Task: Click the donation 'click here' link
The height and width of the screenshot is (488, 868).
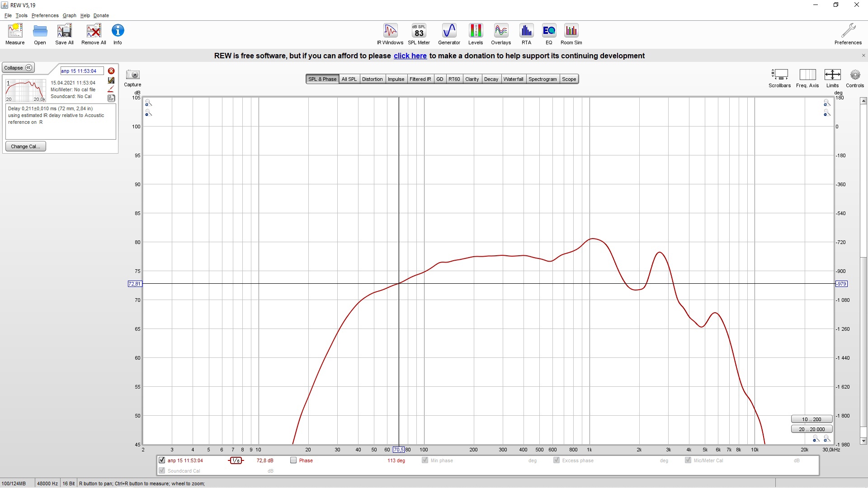Action: point(410,56)
